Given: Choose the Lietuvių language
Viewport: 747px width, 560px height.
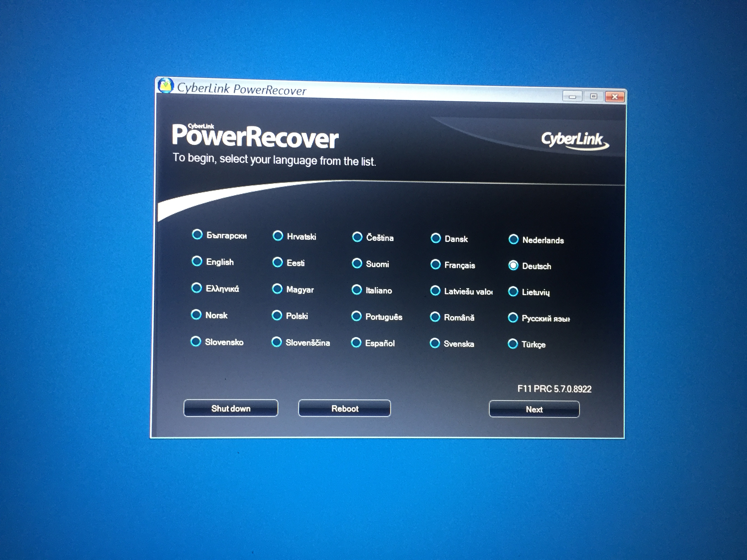Looking at the screenshot, I should point(513,291).
